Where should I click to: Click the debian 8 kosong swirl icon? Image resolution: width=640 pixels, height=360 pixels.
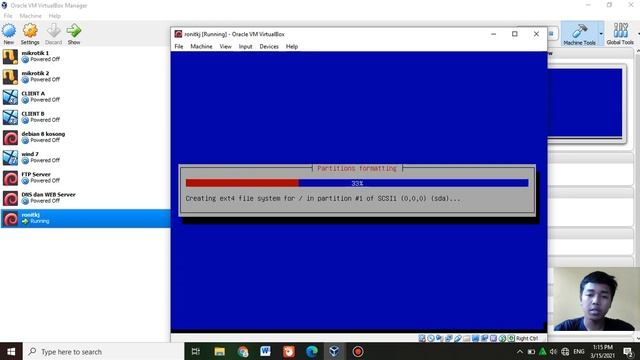click(10, 138)
